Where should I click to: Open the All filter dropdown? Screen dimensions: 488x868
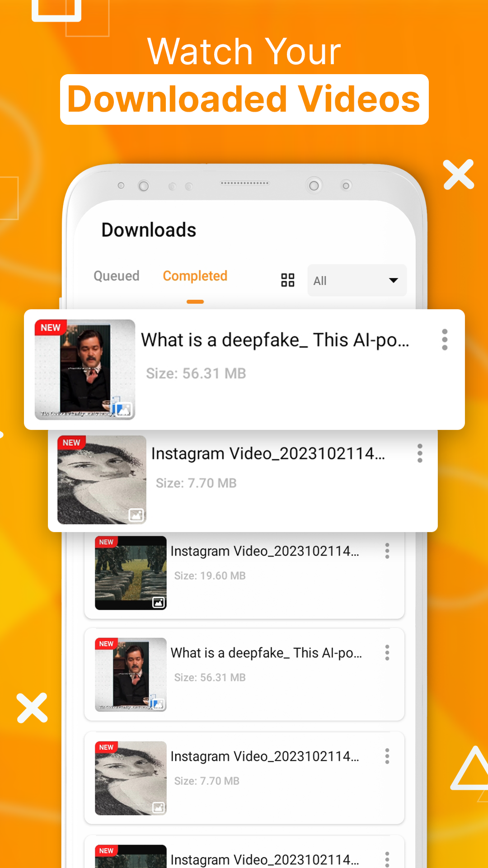(x=357, y=280)
